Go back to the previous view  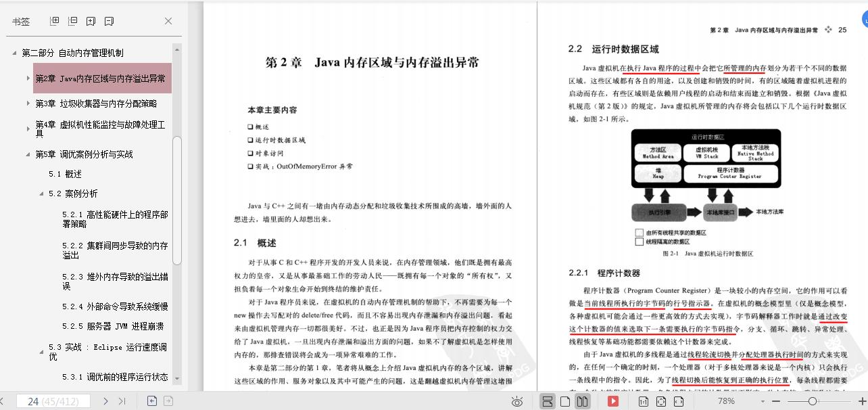tap(152, 401)
